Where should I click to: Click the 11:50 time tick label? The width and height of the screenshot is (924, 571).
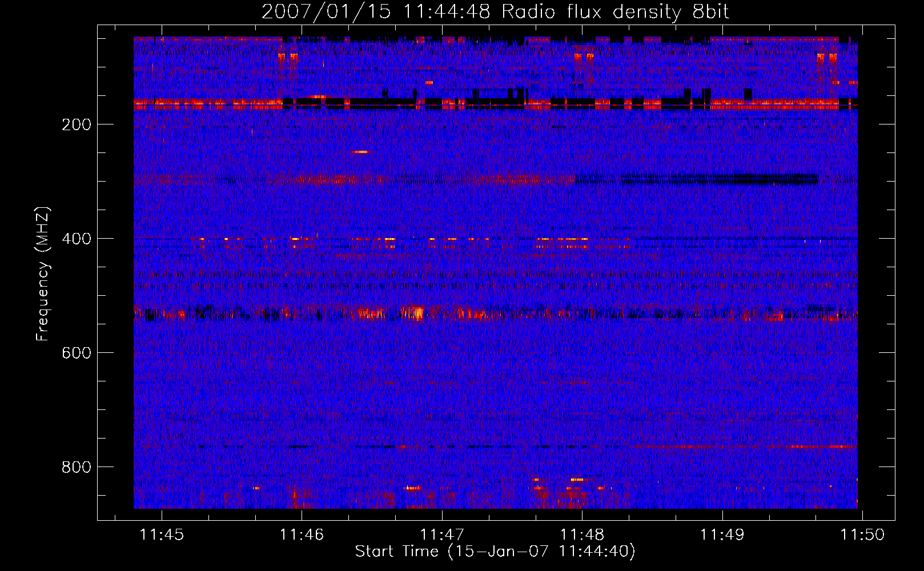(x=862, y=534)
